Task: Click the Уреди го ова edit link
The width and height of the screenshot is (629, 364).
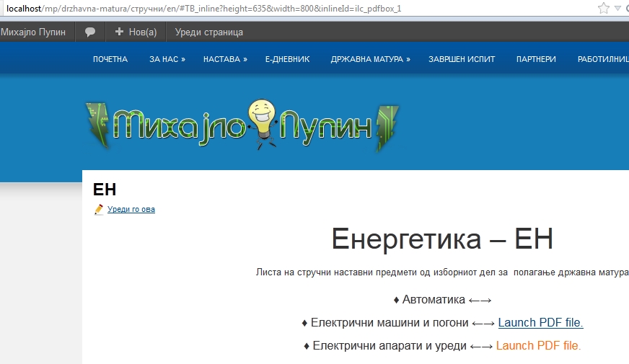Action: pyautogui.click(x=131, y=210)
